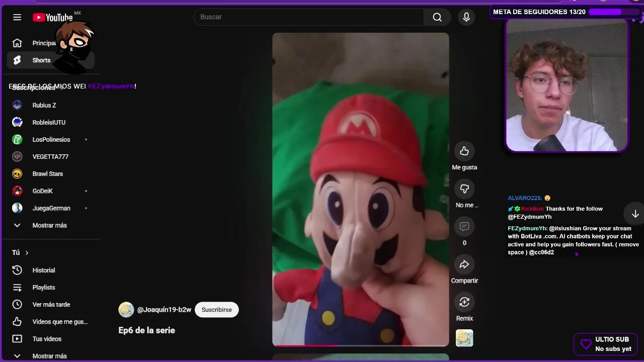Open LosPolinesios channel avatar
Viewport: 644px width, 362px height.
[17, 139]
